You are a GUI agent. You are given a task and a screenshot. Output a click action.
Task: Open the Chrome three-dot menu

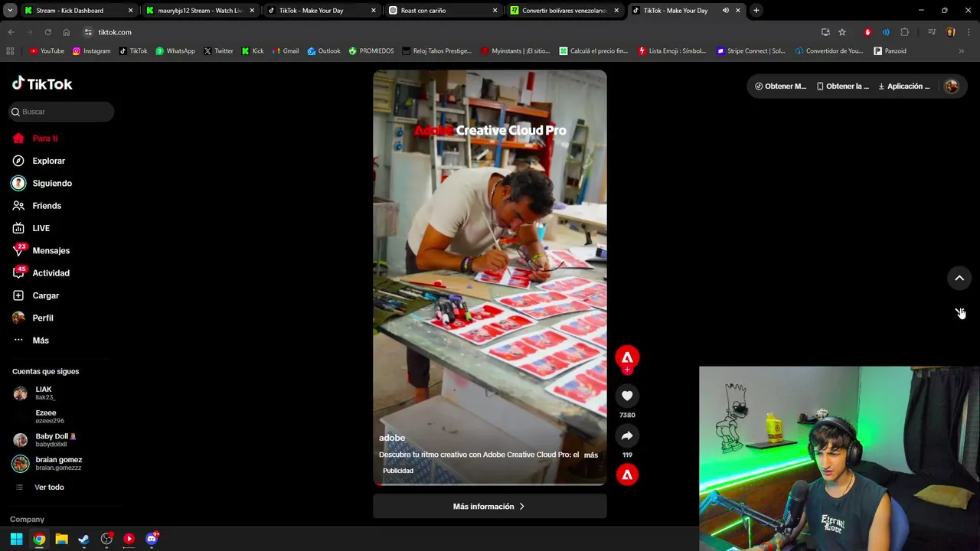969,32
